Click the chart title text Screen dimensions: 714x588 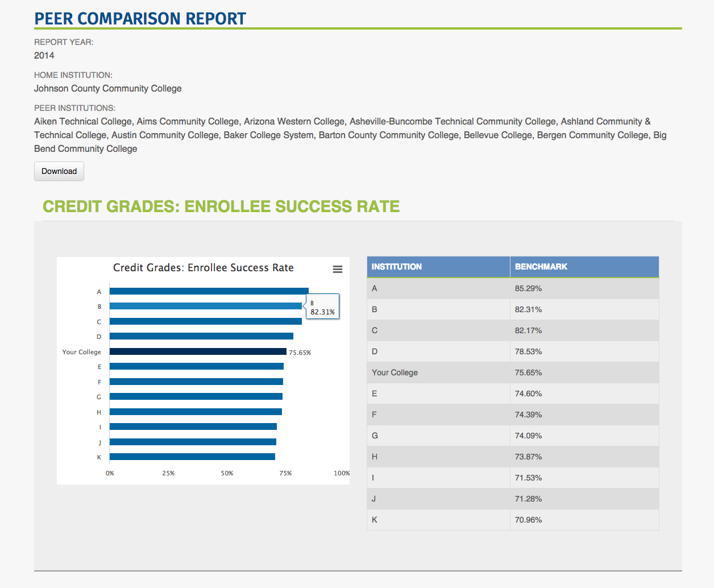[x=203, y=268]
